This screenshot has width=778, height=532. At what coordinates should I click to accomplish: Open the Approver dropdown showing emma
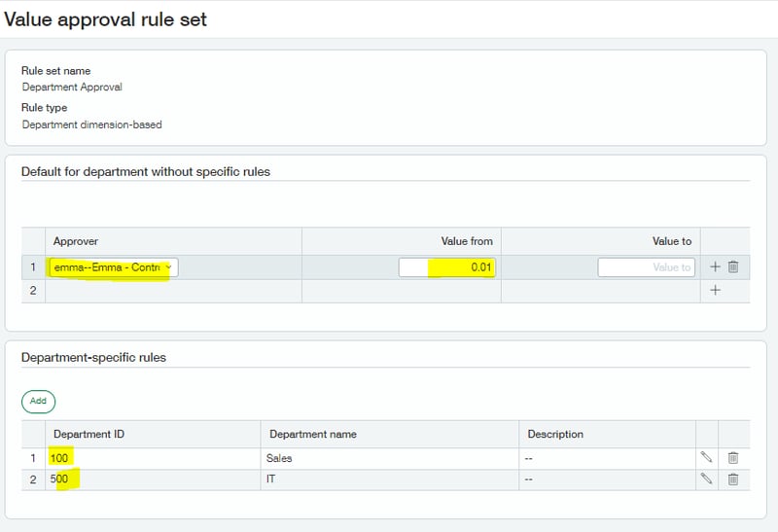coord(113,267)
